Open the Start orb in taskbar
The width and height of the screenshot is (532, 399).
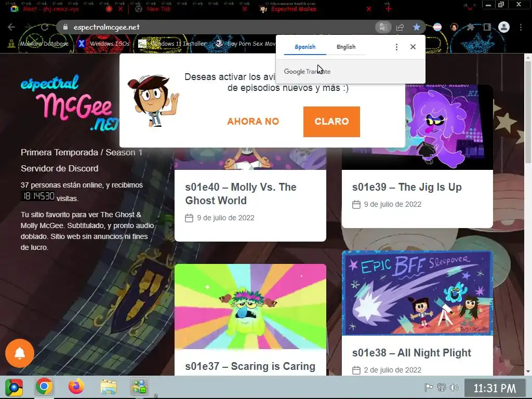tap(14, 388)
